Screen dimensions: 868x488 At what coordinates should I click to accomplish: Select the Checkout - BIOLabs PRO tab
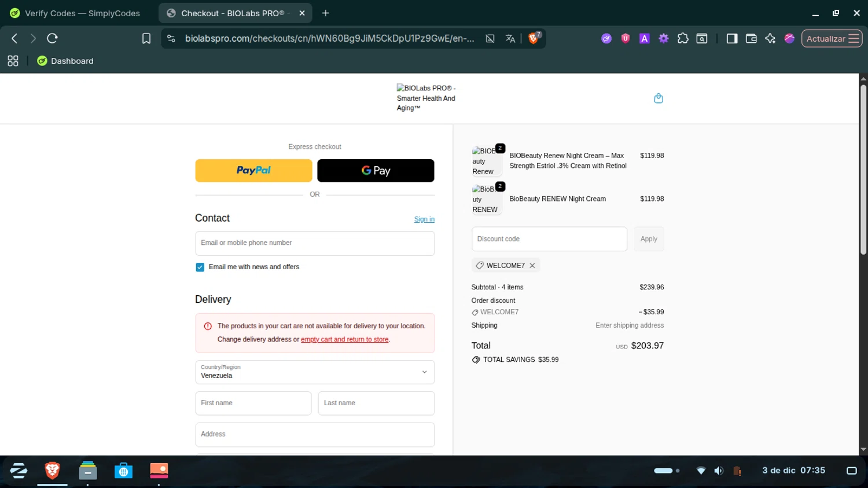231,13
